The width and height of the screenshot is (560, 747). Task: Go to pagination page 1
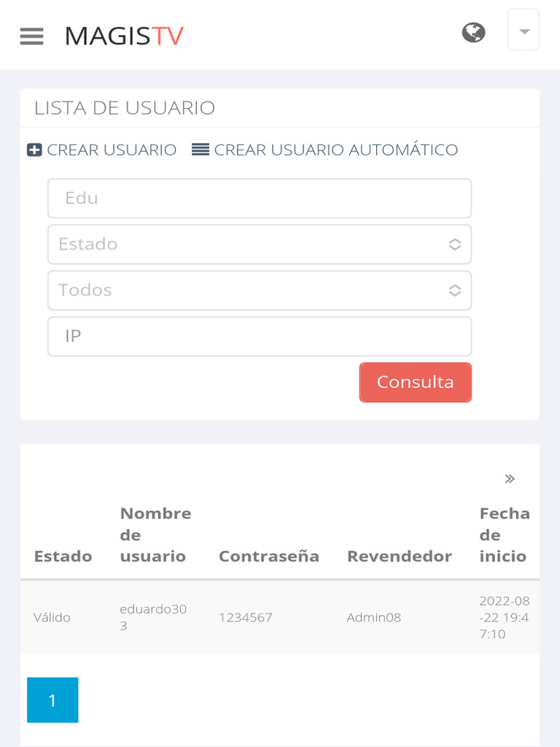point(52,700)
